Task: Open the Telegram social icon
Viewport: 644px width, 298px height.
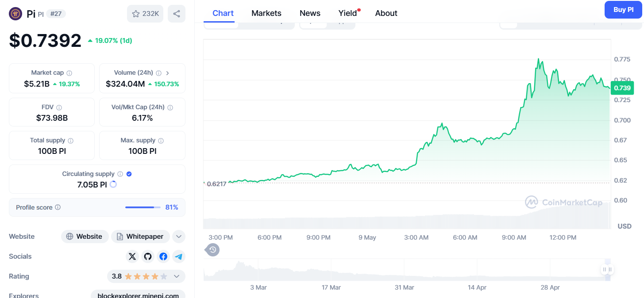Action: click(179, 256)
